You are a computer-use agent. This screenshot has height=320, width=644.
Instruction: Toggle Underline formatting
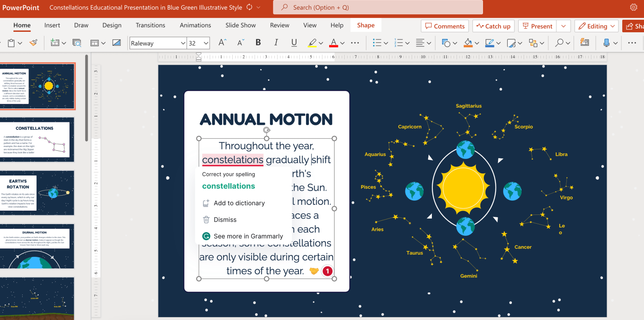(x=294, y=43)
